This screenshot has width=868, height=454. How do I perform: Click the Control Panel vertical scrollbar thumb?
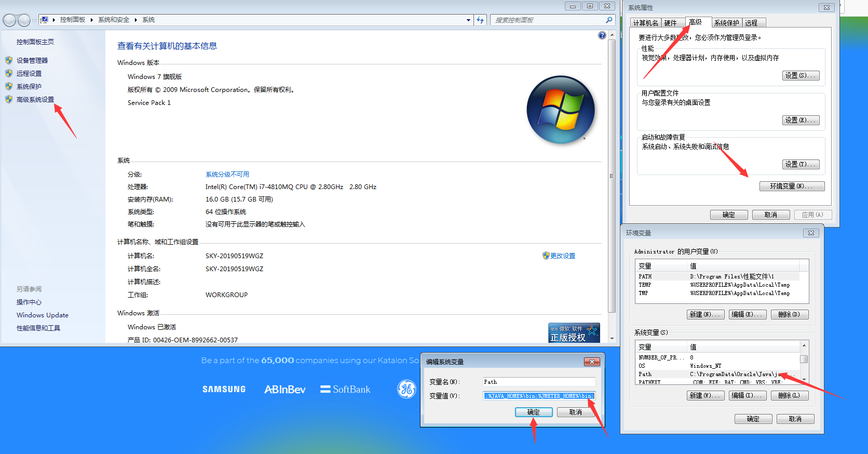pos(612,176)
